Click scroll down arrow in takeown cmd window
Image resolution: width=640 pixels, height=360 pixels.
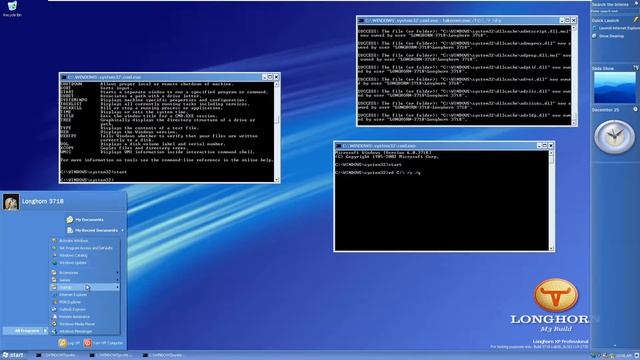tap(573, 122)
